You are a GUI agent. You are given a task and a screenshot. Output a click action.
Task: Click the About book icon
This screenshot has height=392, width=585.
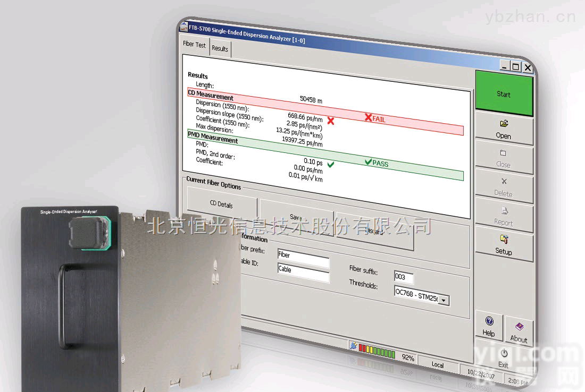[519, 332]
